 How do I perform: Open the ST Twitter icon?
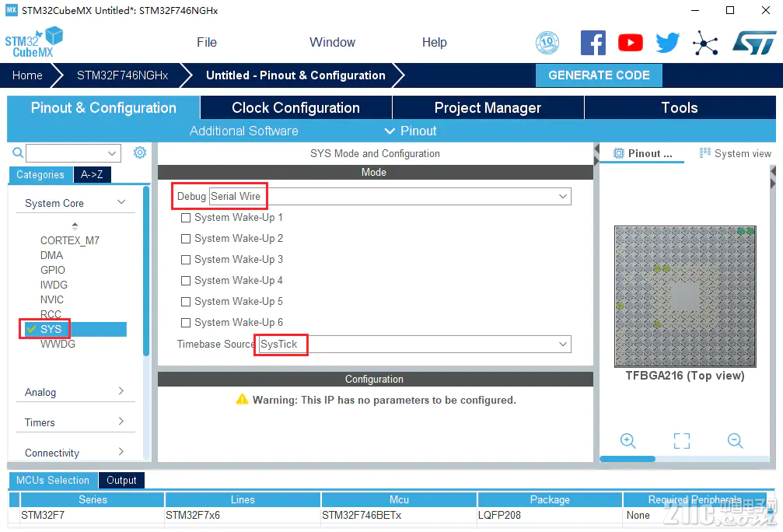coord(668,43)
